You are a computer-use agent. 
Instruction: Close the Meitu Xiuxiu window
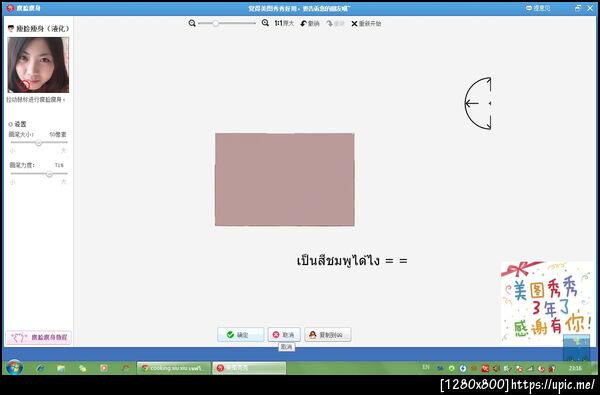tap(590, 8)
